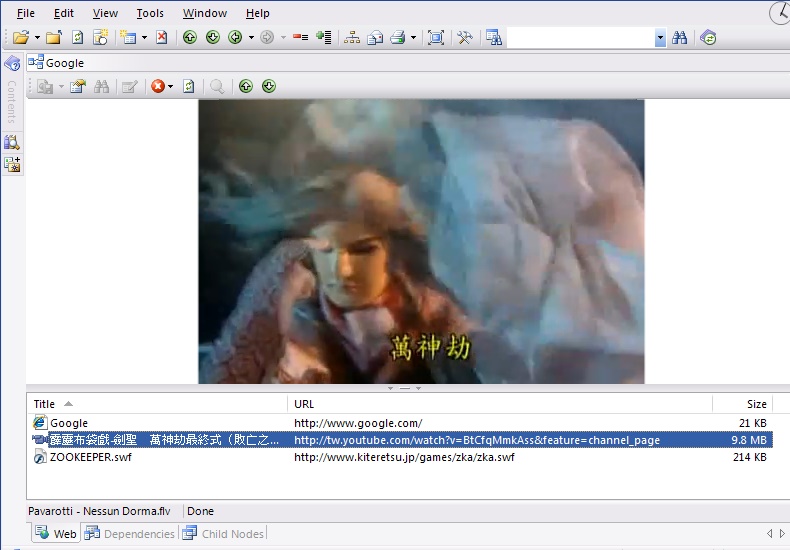Screen dimensions: 790x550
Task: Click the search in database icon
Action: tap(494, 37)
